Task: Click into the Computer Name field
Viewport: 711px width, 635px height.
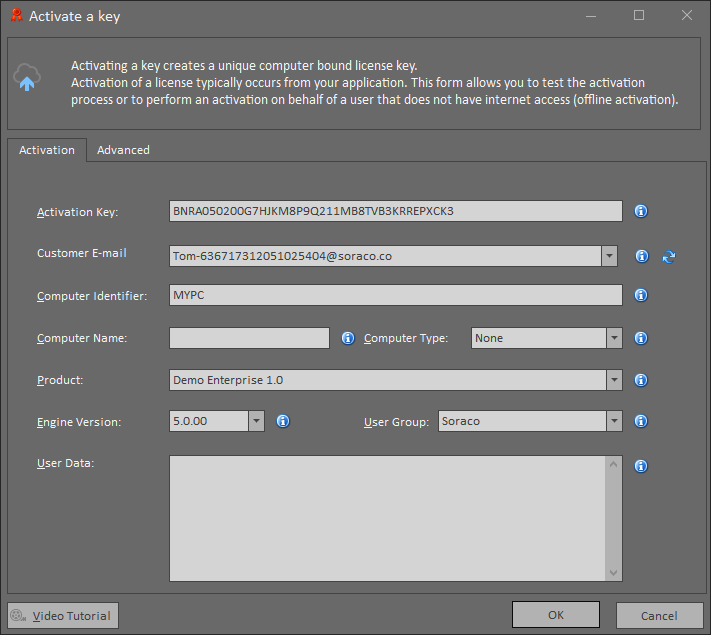Action: pos(249,338)
